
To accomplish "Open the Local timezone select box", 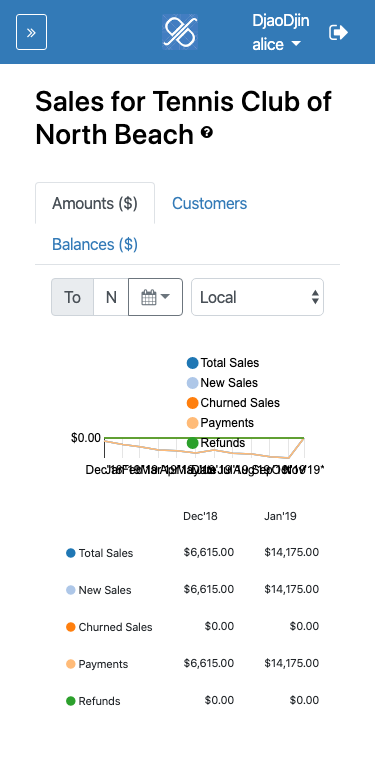I will (x=257, y=297).
